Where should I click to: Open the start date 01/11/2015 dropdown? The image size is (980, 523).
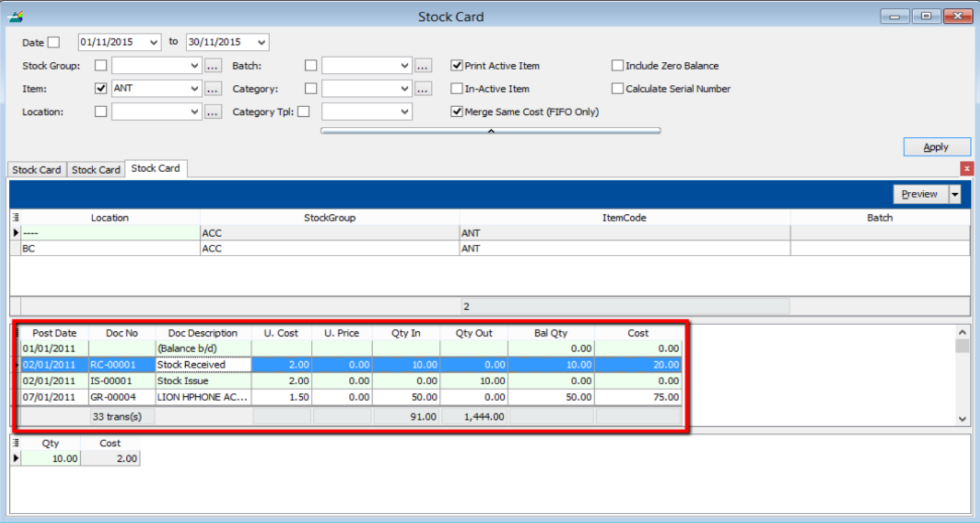[154, 42]
